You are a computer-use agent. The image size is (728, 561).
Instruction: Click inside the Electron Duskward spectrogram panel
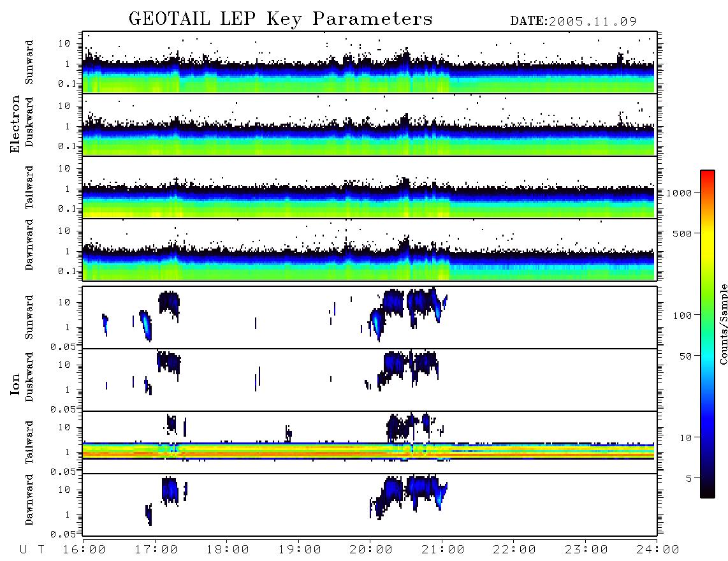[x=370, y=124]
